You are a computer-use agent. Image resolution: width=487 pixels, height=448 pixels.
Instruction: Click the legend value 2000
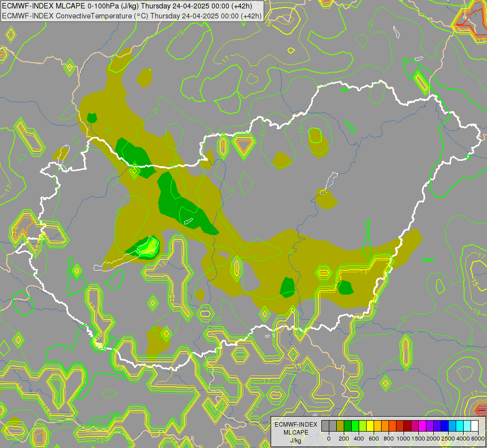(433, 439)
